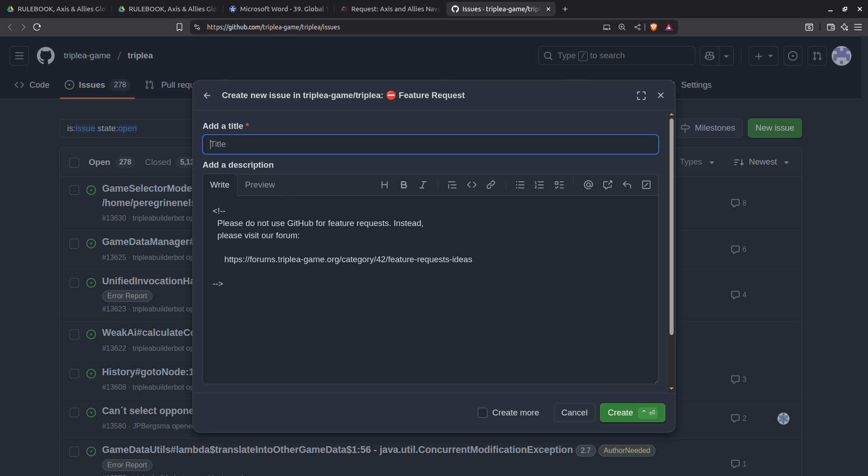The image size is (868, 476).
Task: Switch to the Write tab
Action: point(220,185)
